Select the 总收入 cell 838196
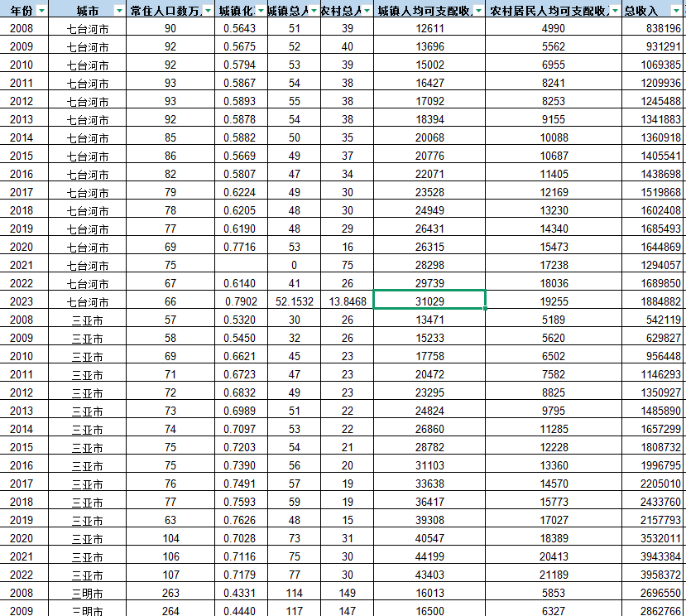The width and height of the screenshot is (686, 616). pos(654,28)
